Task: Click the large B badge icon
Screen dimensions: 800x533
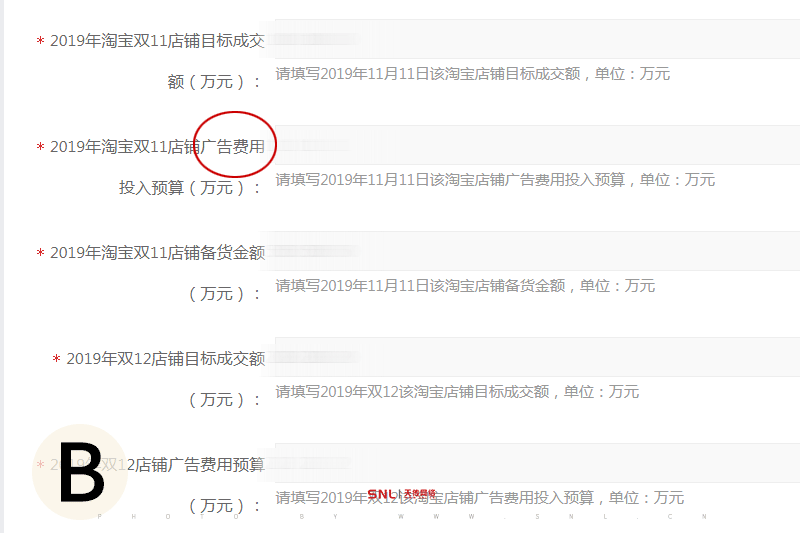Action: click(80, 472)
